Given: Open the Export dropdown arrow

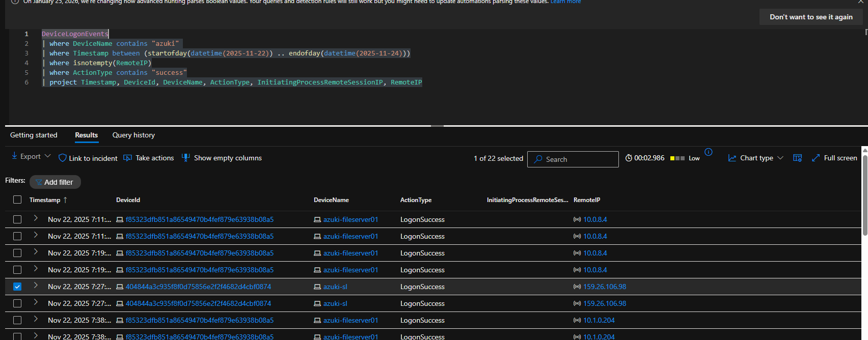Looking at the screenshot, I should 48,156.
